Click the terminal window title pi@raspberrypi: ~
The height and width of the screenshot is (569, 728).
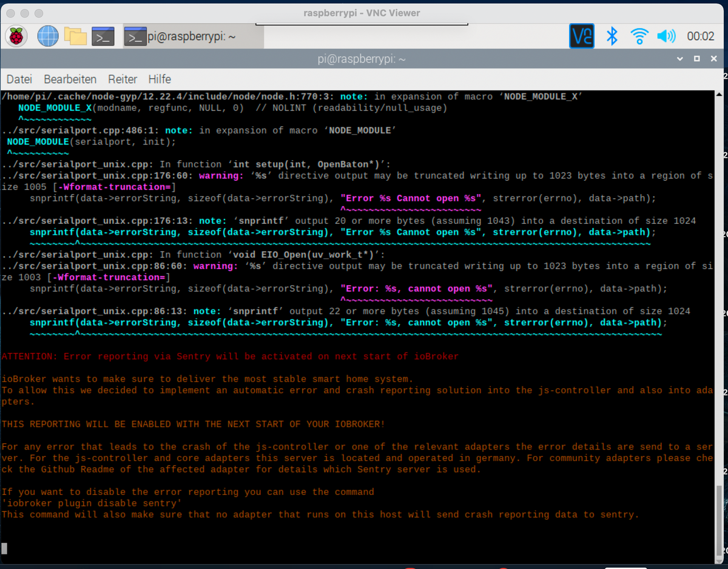[362, 59]
